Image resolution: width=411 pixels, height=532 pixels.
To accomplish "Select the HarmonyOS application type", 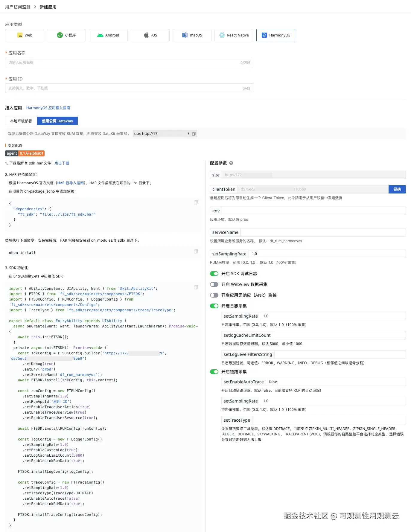I will (x=275, y=35).
